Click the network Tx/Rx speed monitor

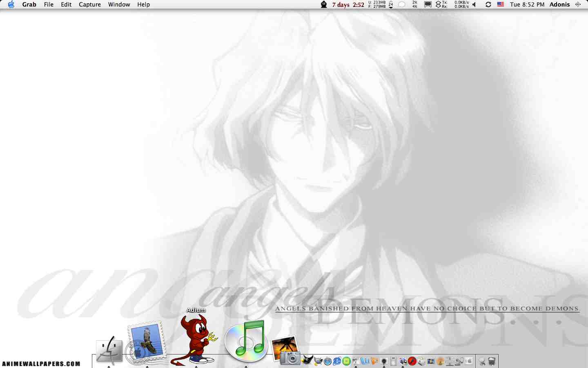[452, 4]
